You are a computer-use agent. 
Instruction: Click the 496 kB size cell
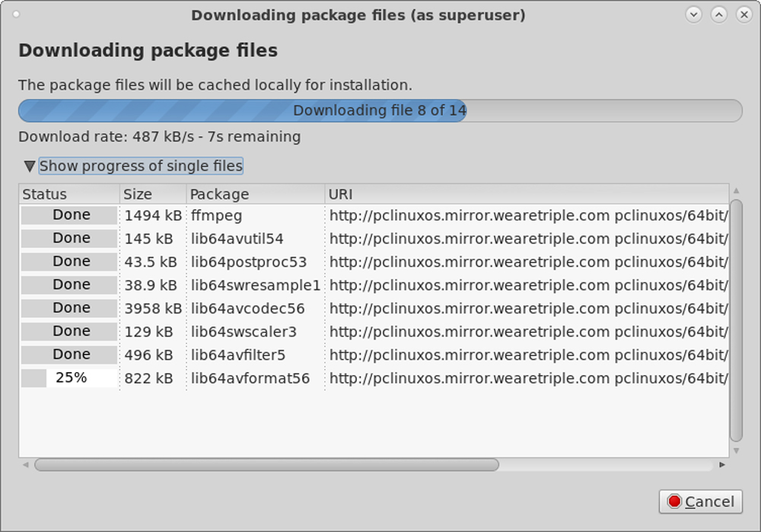(x=148, y=355)
